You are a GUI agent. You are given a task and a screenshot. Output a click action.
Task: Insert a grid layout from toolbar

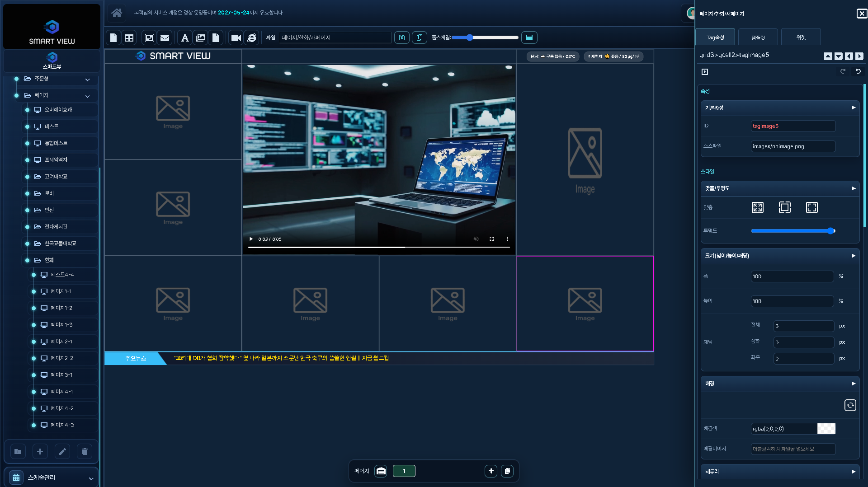(129, 38)
